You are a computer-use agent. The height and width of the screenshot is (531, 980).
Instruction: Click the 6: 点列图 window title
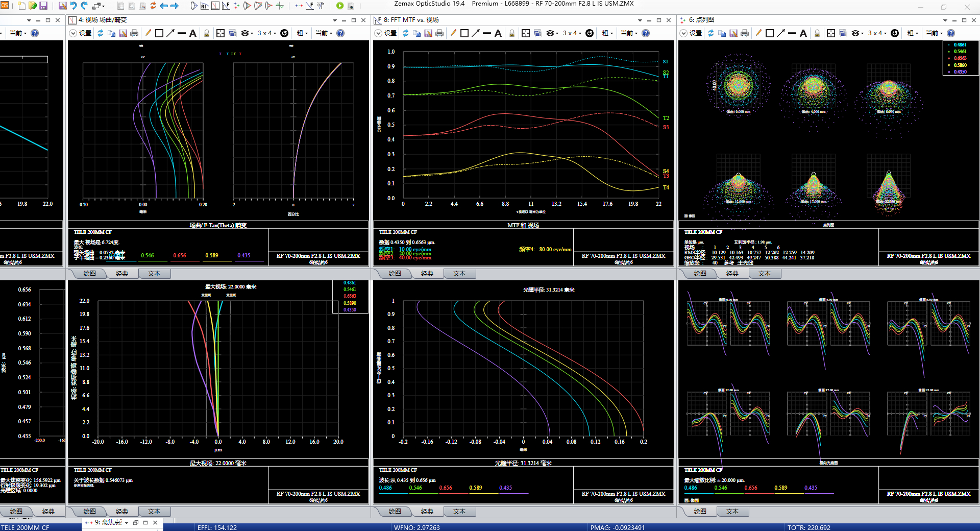[x=701, y=20]
